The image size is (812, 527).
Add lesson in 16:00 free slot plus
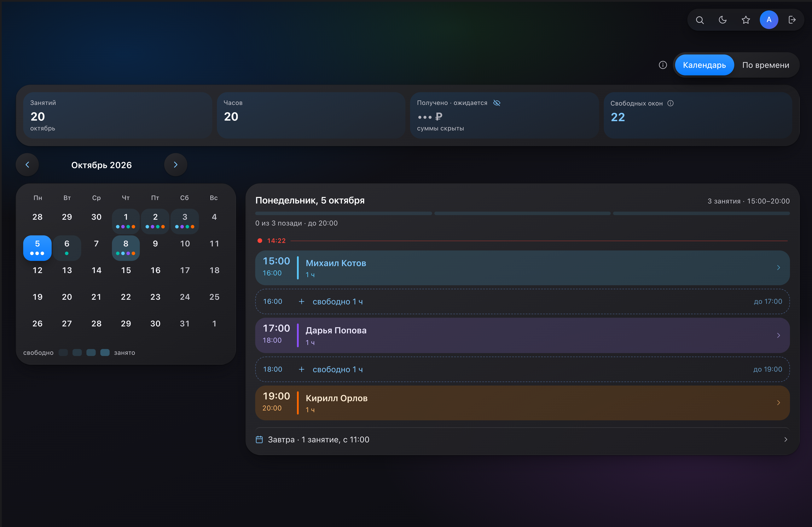(x=302, y=301)
